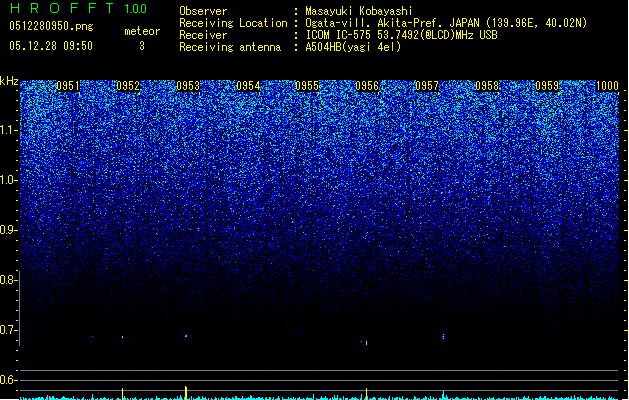
Task: Click the meteor echo spot below 0957
Action: [443, 336]
